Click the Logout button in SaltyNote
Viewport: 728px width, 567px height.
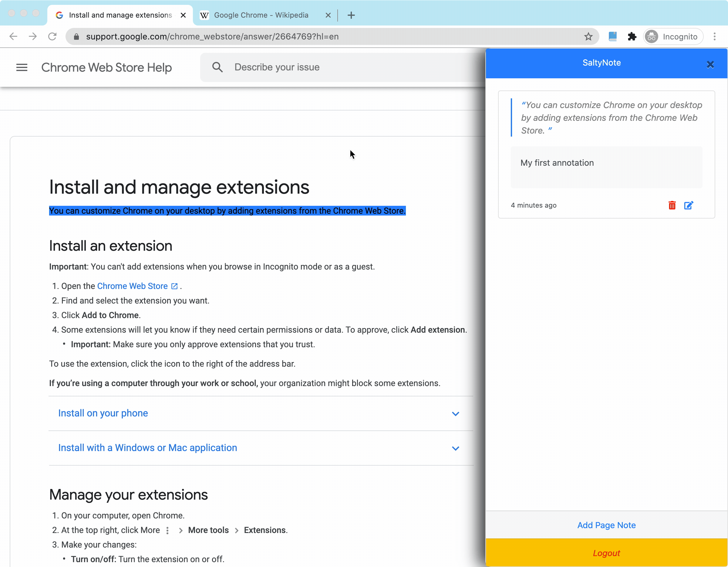point(606,553)
